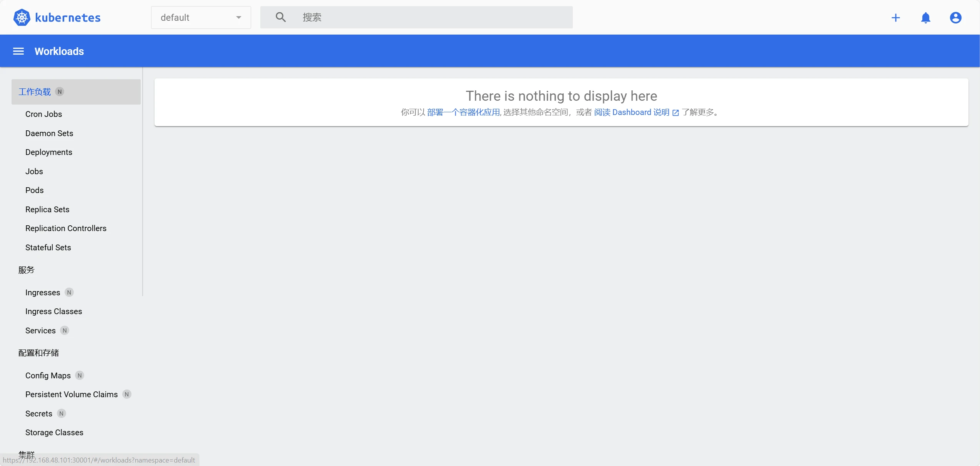Open the notifications bell
Image resolution: width=980 pixels, height=466 pixels.
[x=925, y=18]
